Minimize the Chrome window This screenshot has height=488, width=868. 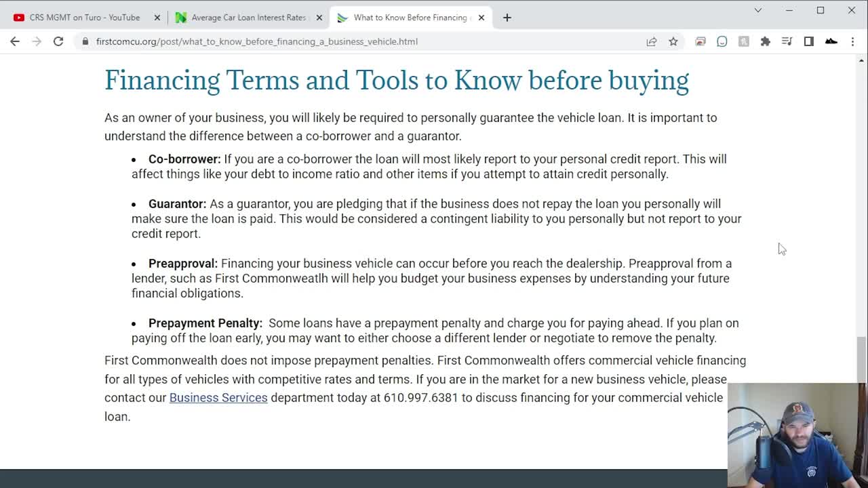pos(789,10)
